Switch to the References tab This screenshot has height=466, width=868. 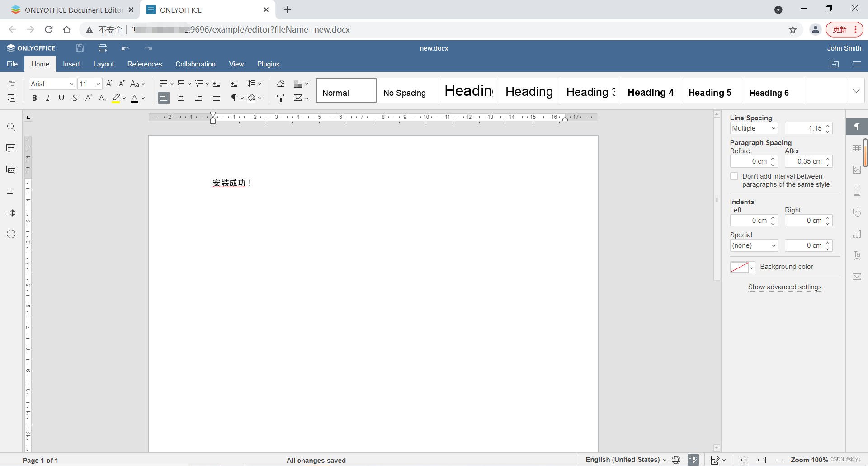tap(145, 64)
